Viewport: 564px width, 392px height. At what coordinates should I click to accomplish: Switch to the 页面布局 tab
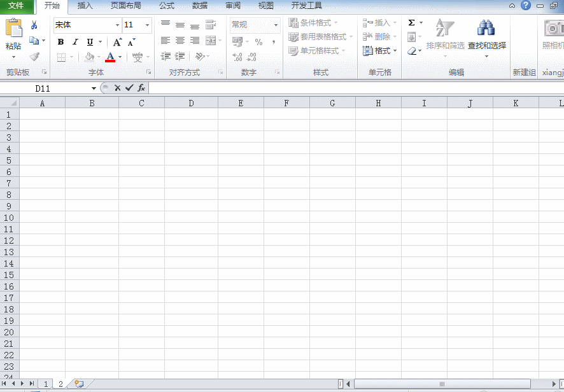pyautogui.click(x=126, y=6)
